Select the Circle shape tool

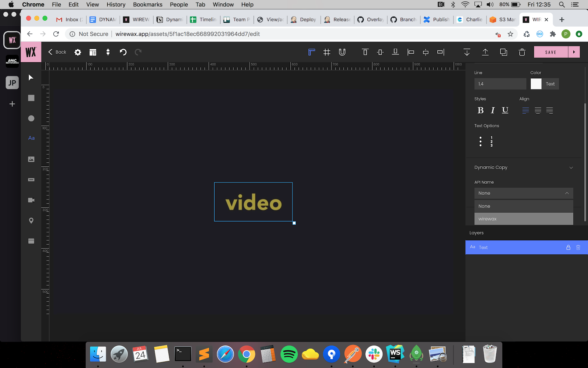click(31, 118)
